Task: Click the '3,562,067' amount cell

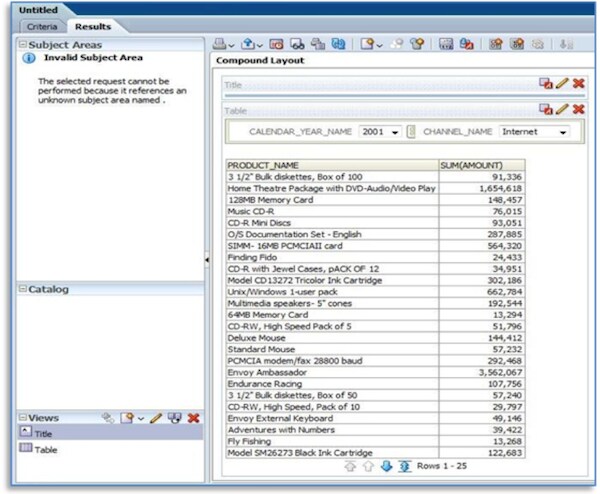Action: coord(482,372)
